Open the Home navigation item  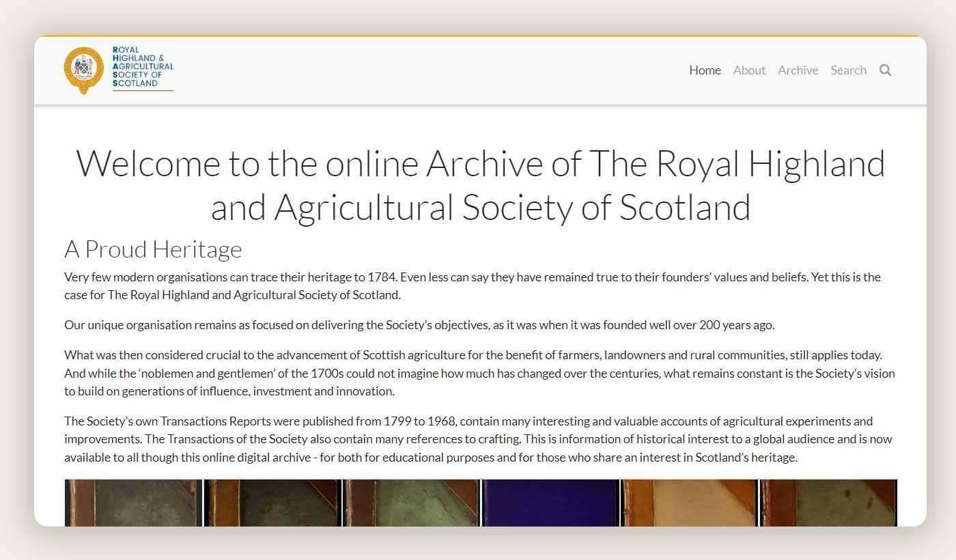pyautogui.click(x=705, y=70)
